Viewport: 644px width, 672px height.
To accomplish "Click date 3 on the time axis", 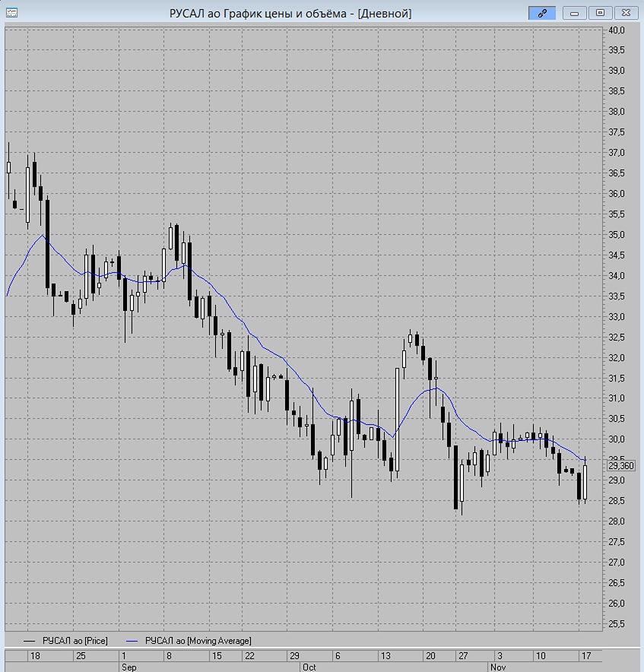I will [500, 656].
